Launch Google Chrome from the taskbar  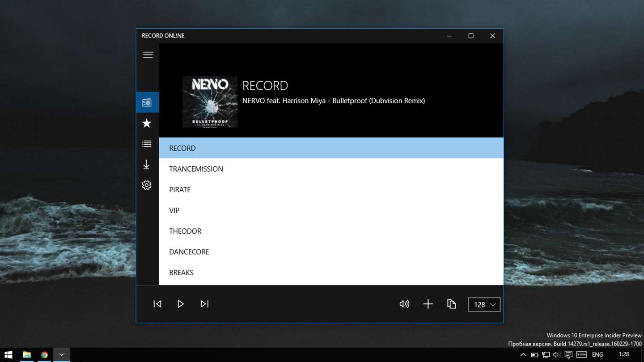pos(44,355)
